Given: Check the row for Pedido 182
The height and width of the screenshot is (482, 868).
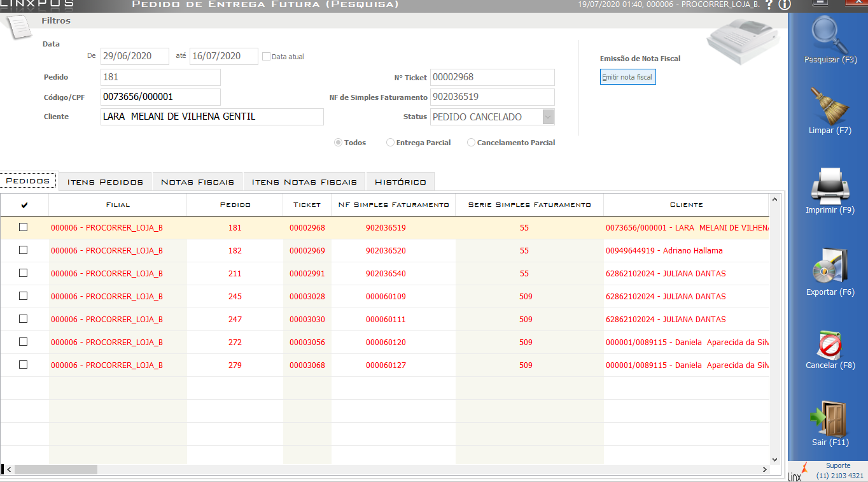Looking at the screenshot, I should coord(24,250).
